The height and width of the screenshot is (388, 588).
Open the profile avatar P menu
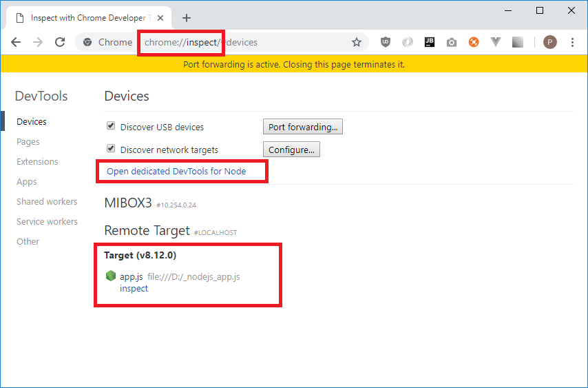tap(549, 42)
